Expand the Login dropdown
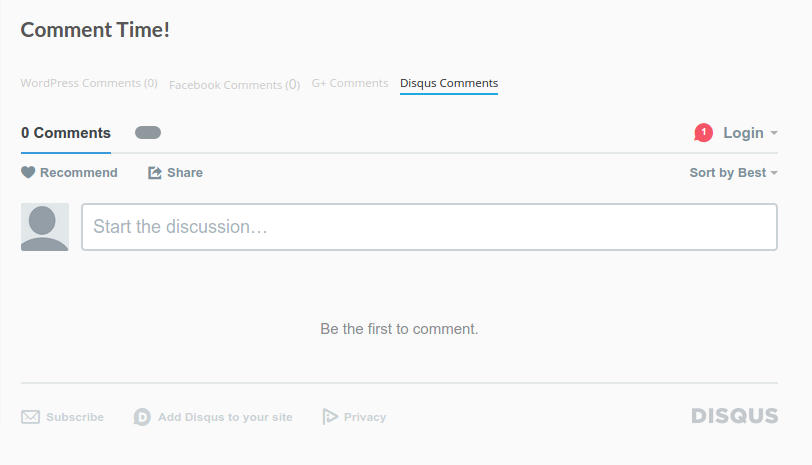The height and width of the screenshot is (465, 812). (x=743, y=133)
